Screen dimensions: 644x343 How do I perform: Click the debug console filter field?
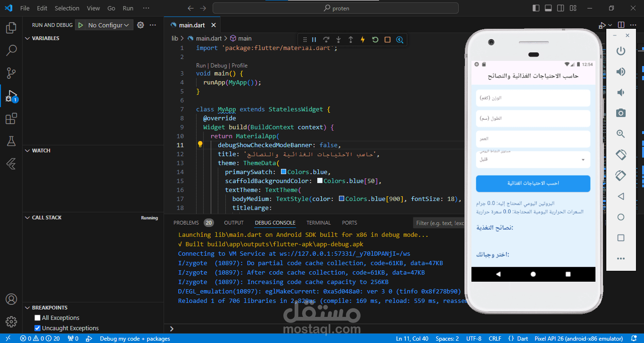pos(439,223)
